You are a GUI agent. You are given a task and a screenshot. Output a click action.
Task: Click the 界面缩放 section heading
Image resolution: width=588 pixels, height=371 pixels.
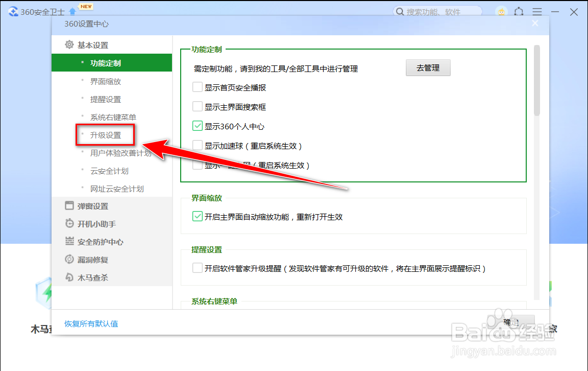click(x=207, y=198)
